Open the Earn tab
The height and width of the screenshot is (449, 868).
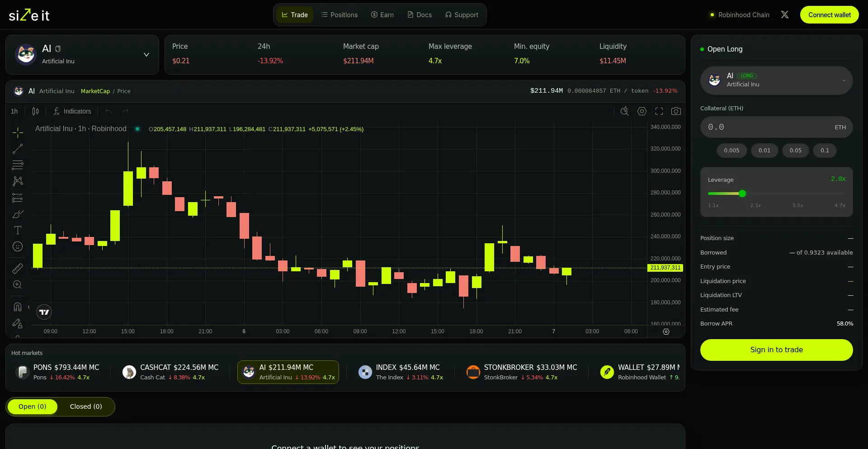pyautogui.click(x=382, y=15)
